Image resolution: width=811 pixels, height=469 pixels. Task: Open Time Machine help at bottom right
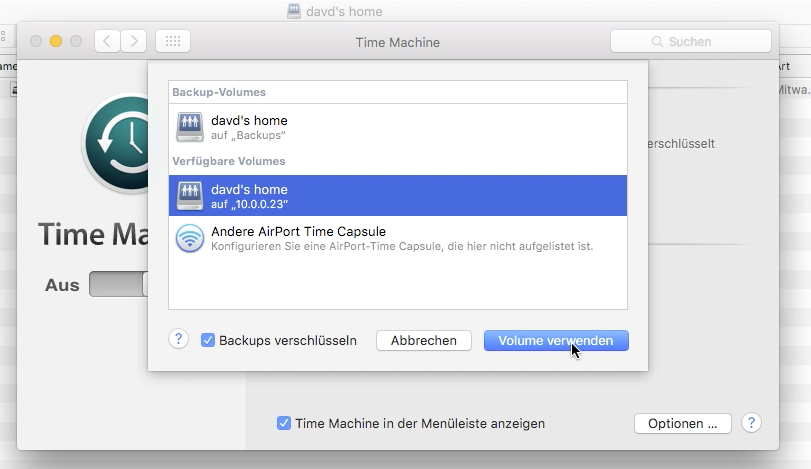click(x=751, y=423)
